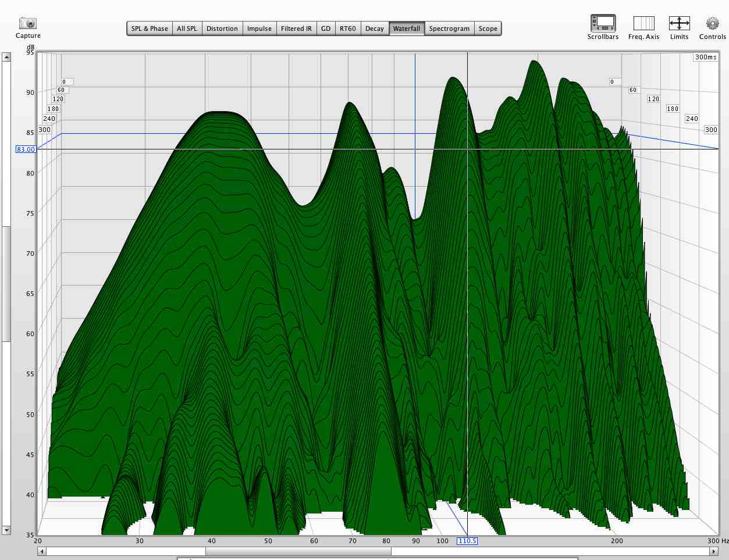Open the Spectrogram tab
The height and width of the screenshot is (560, 729).
pyautogui.click(x=449, y=28)
